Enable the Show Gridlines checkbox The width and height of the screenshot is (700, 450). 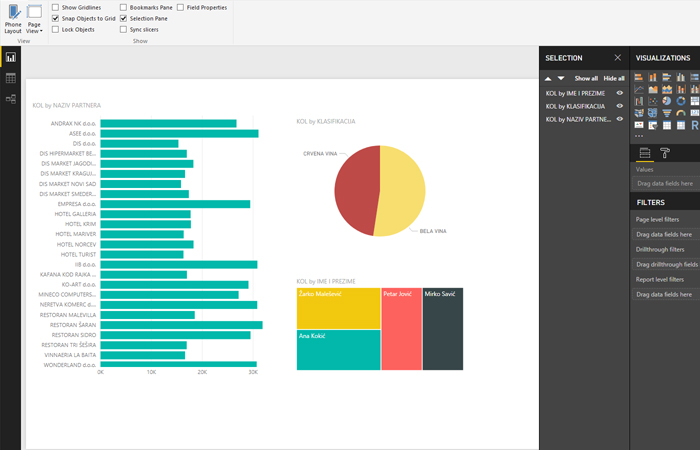pyautogui.click(x=55, y=7)
